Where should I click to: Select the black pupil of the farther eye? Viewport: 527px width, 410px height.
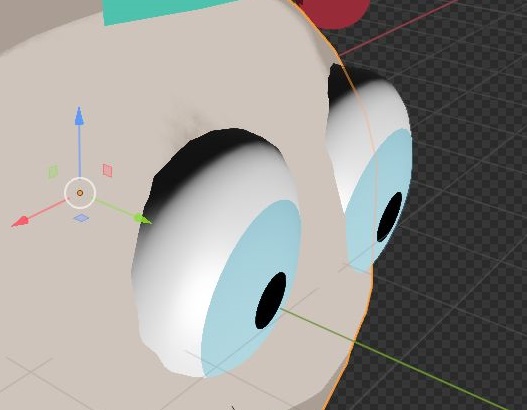pos(390,217)
